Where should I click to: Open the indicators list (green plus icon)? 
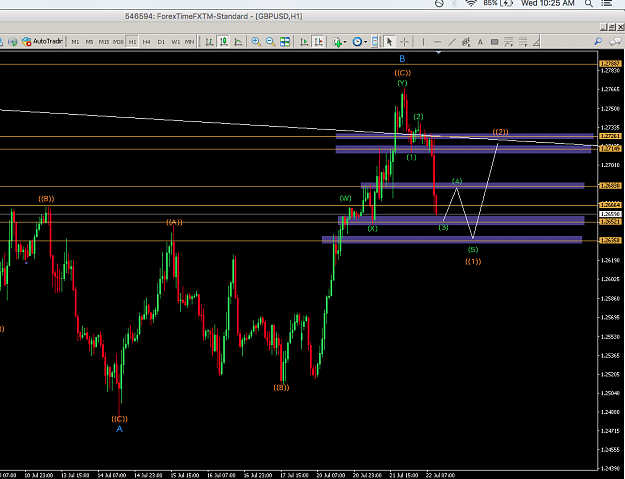click(x=337, y=41)
